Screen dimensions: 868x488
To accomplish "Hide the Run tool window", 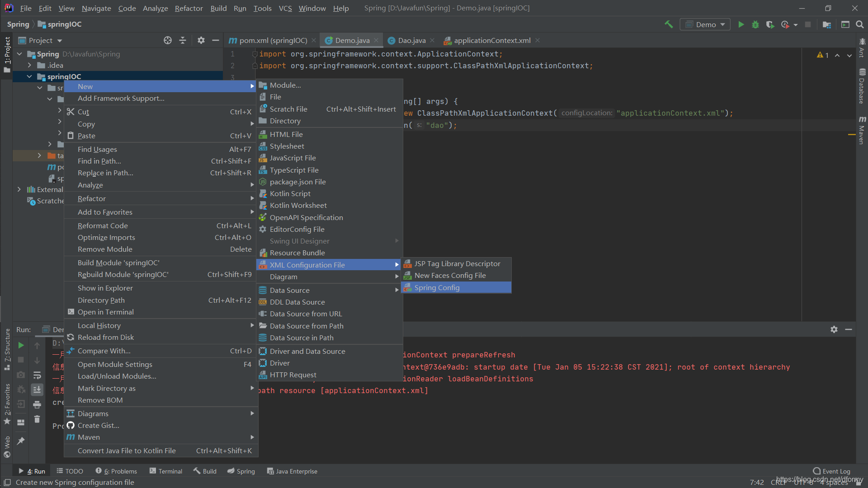I will (x=849, y=329).
